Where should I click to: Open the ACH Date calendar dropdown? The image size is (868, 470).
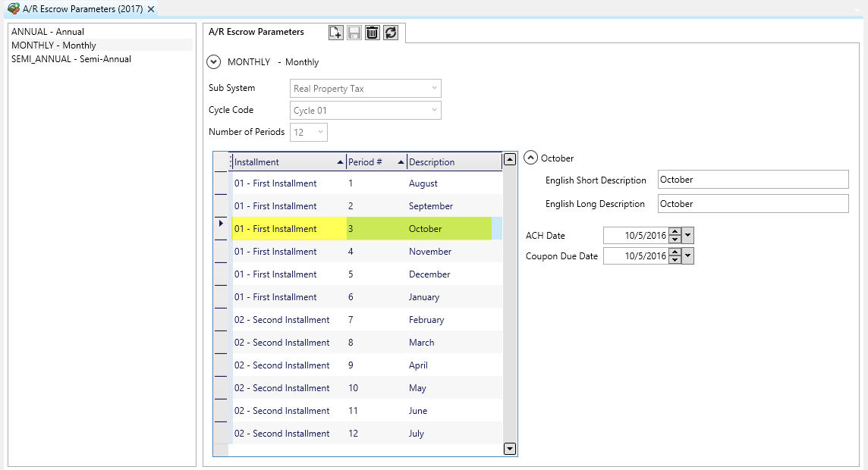tap(688, 236)
